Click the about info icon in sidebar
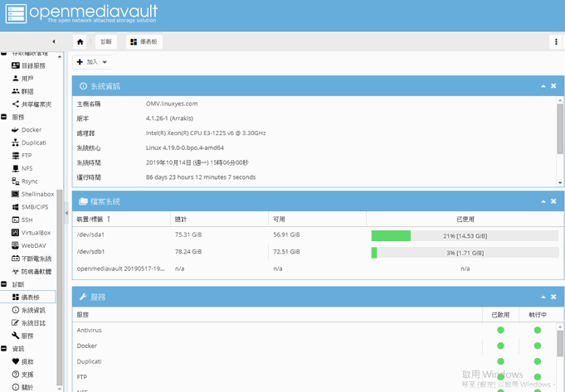Image resolution: width=565 pixels, height=392 pixels. pos(16,387)
